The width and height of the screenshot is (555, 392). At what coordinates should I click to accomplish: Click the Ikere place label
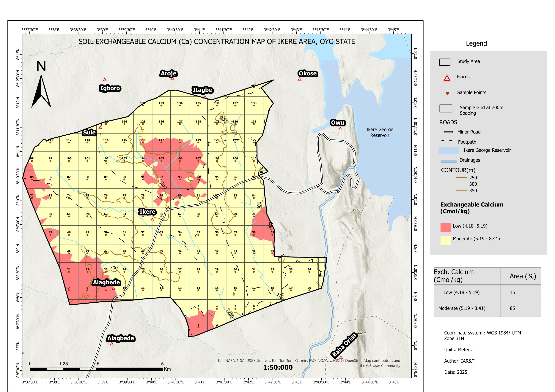(x=147, y=212)
